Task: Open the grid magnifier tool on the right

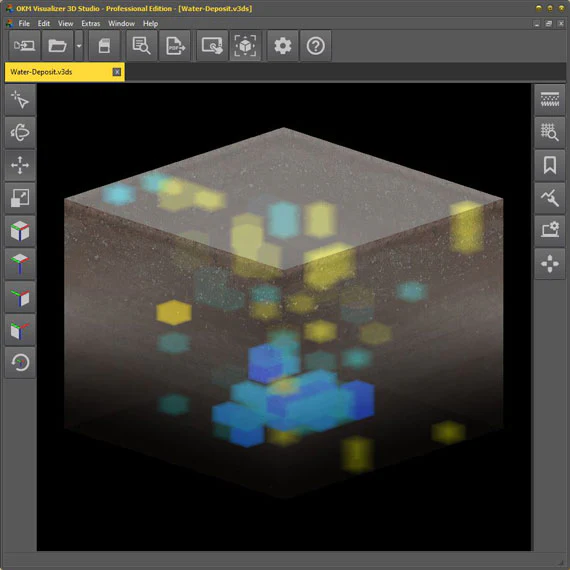Action: click(x=550, y=132)
